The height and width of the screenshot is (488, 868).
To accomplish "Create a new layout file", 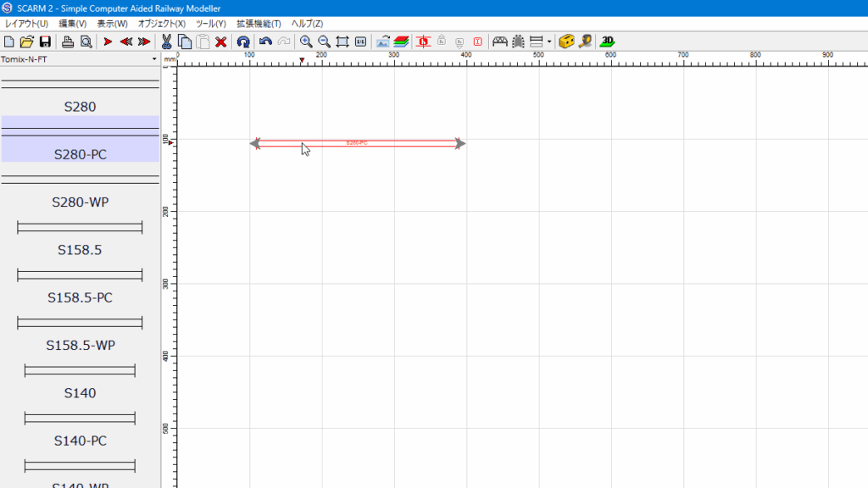I will click(x=9, y=42).
